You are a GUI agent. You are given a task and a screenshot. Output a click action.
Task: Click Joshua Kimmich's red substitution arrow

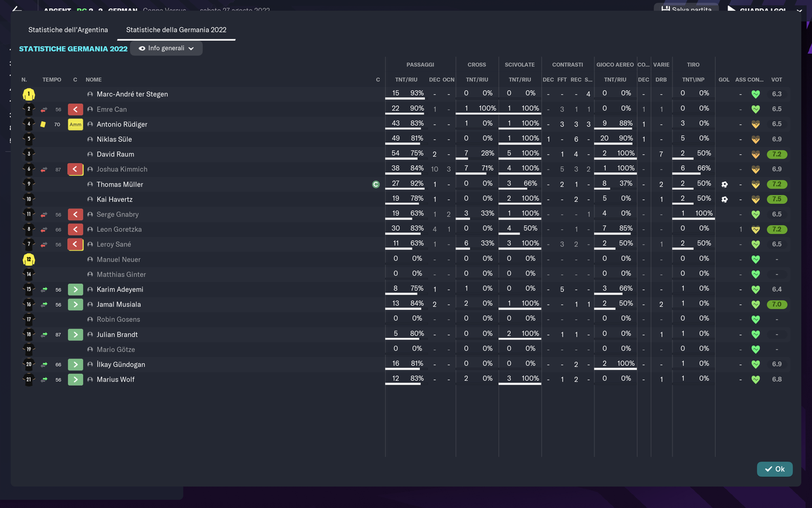tap(75, 170)
